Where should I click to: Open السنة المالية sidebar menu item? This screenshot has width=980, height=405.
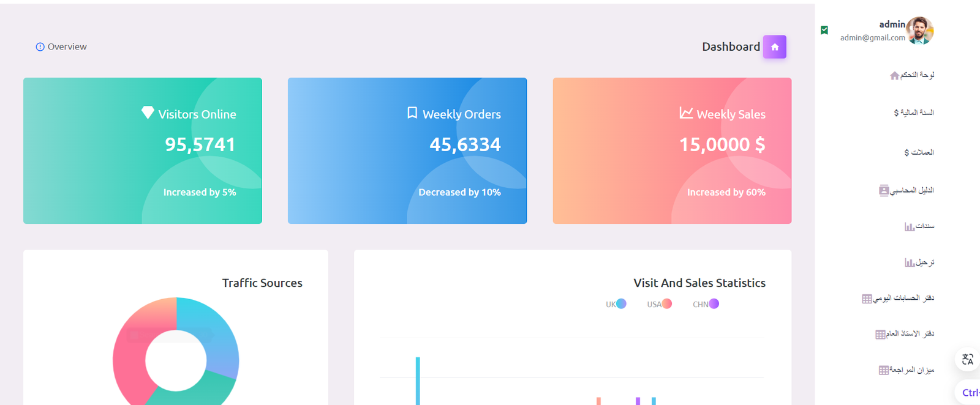(x=913, y=113)
